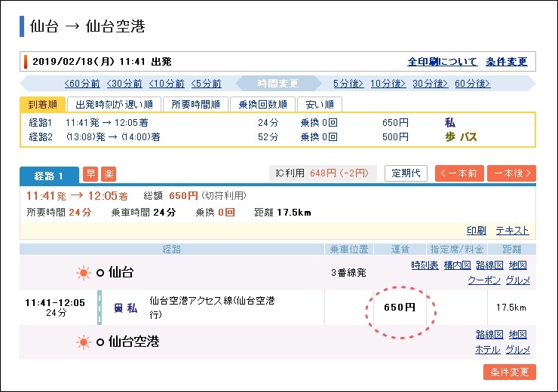Open 地図 link for 仙台

pos(518,265)
